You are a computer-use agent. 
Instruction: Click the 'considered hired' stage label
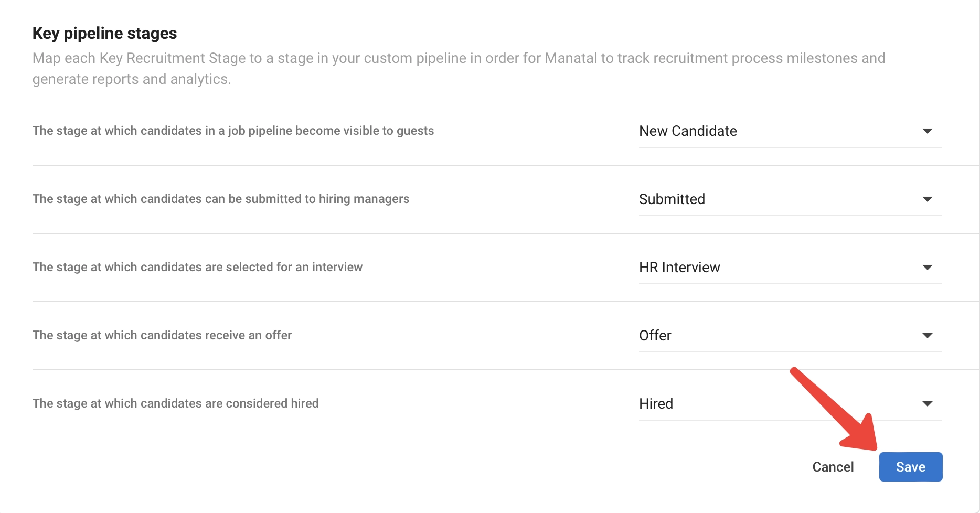[175, 403]
